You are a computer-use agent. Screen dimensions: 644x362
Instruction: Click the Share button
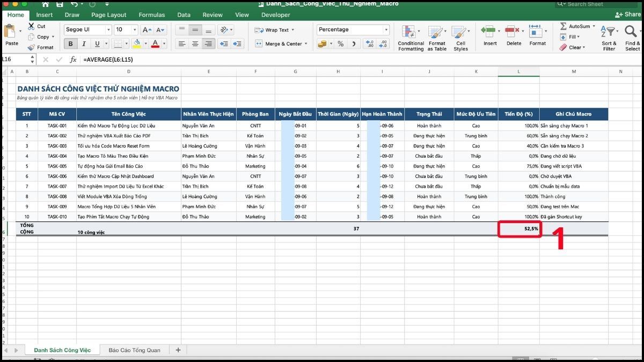click(628, 15)
